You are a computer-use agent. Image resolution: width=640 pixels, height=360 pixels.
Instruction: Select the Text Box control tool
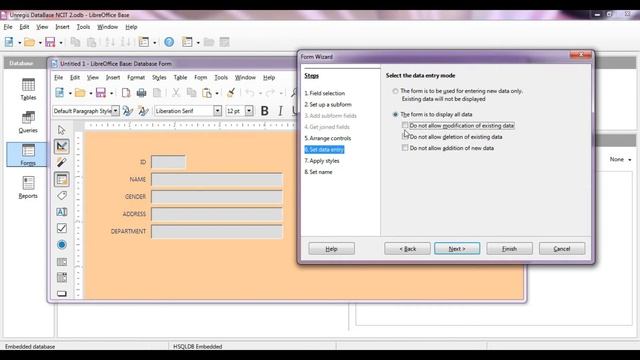(x=62, y=212)
